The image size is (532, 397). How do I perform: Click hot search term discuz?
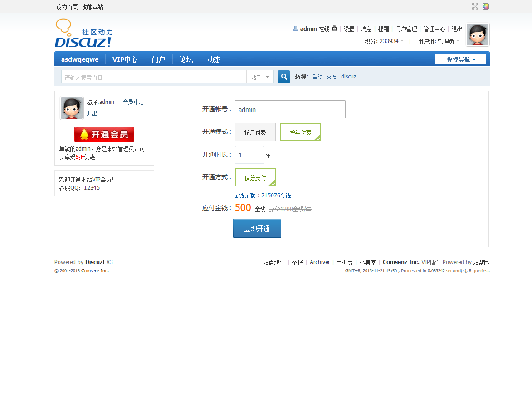(x=348, y=77)
